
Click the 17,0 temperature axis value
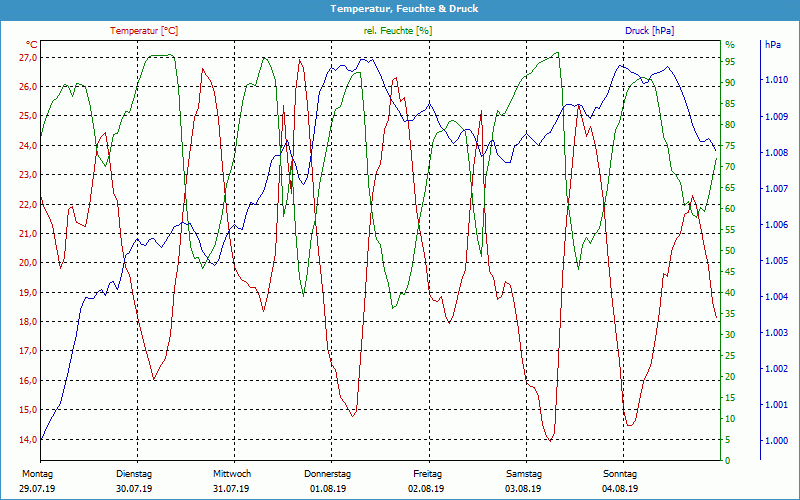pyautogui.click(x=29, y=351)
